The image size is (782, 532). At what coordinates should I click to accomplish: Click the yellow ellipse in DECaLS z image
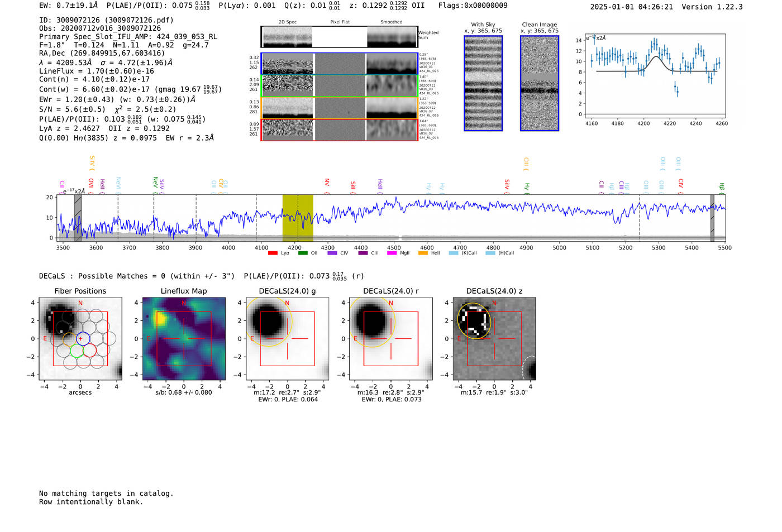(474, 321)
